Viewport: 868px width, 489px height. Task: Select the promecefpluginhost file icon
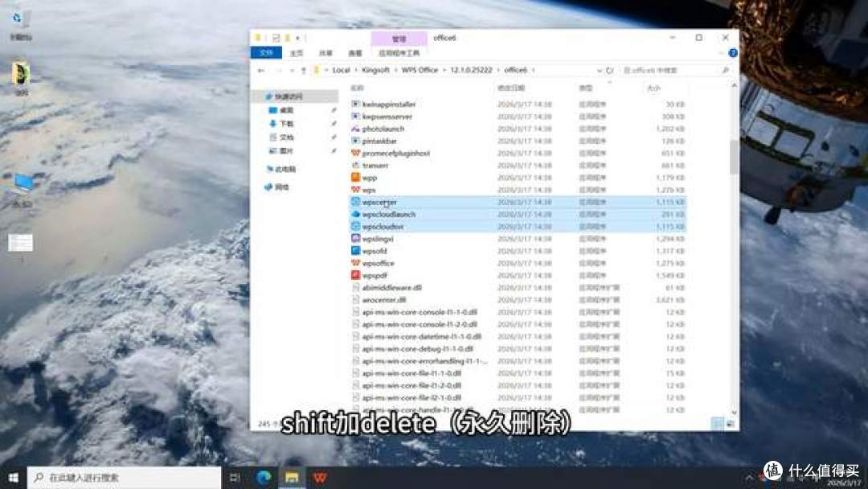[x=355, y=153]
